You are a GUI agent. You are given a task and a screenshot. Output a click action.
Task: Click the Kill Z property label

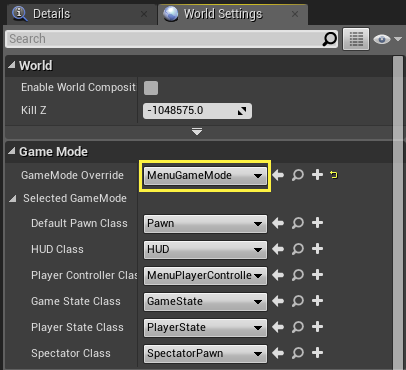(x=33, y=110)
